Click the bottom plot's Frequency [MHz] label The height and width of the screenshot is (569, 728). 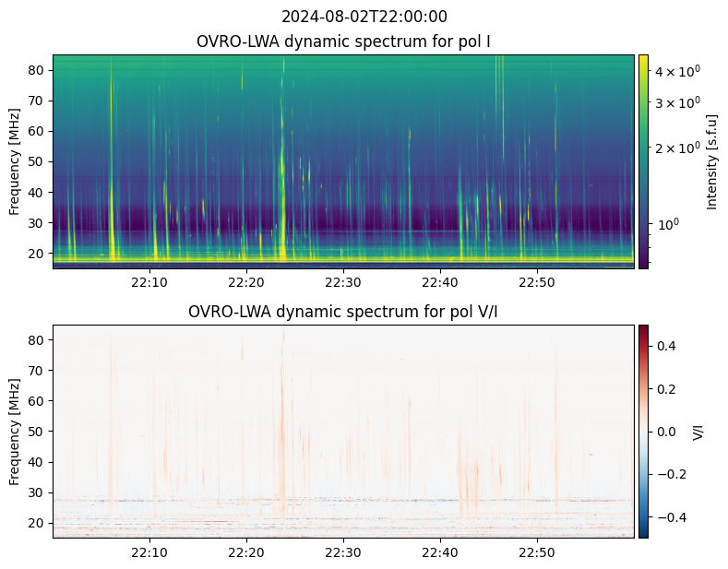tap(16, 431)
